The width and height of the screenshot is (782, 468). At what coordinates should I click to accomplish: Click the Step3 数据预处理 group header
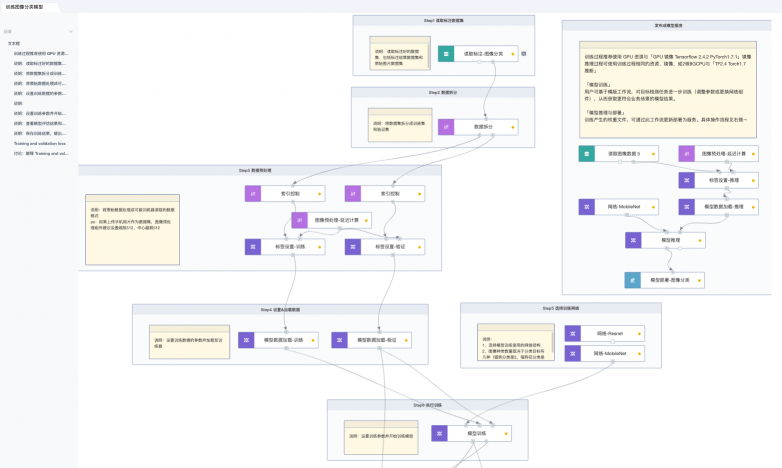260,170
